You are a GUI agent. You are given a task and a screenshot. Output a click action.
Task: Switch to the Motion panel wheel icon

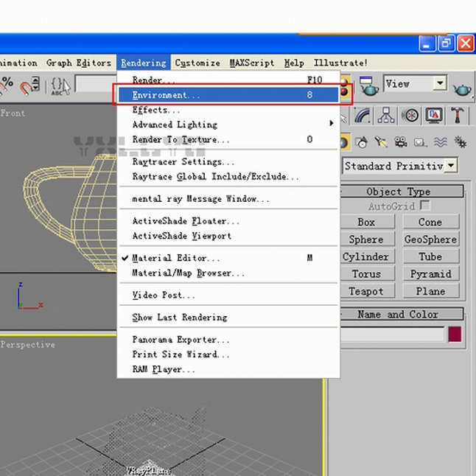410,116
